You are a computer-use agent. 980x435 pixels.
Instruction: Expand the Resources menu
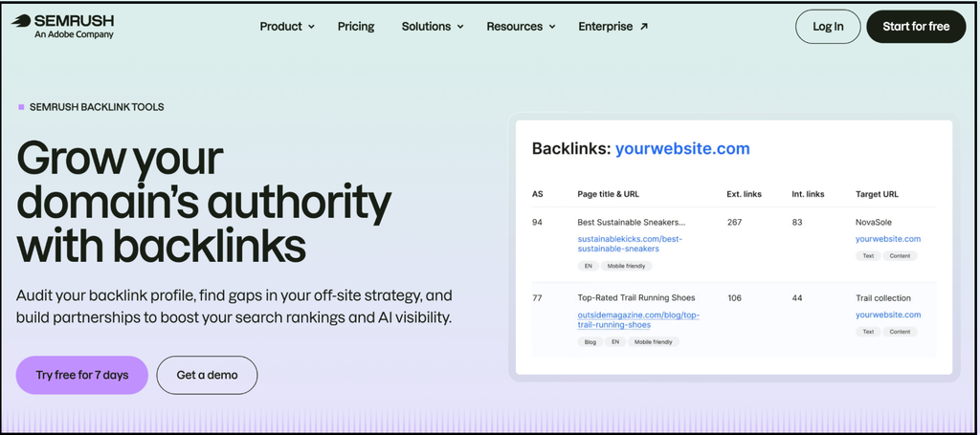[x=521, y=27]
